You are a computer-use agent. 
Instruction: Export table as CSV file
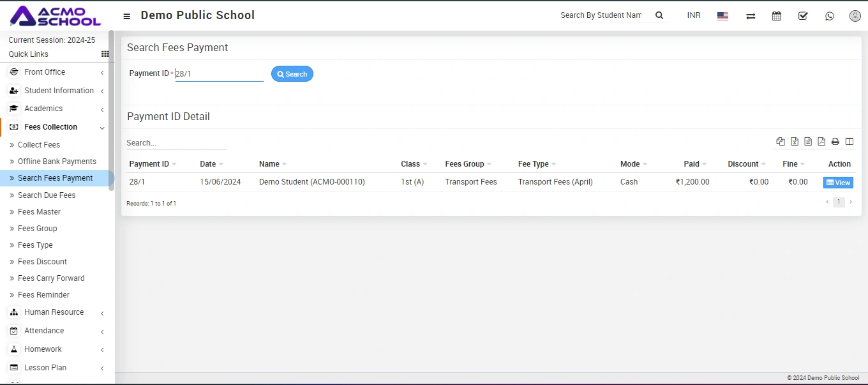coord(808,142)
